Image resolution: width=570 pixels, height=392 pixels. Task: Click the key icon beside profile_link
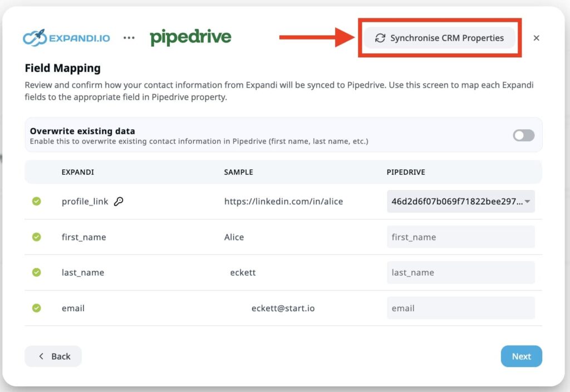pyautogui.click(x=119, y=202)
